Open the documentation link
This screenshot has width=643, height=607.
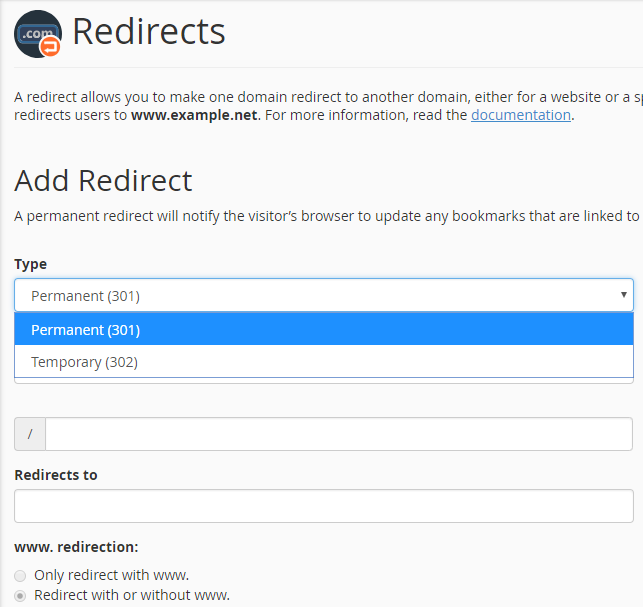click(x=521, y=115)
